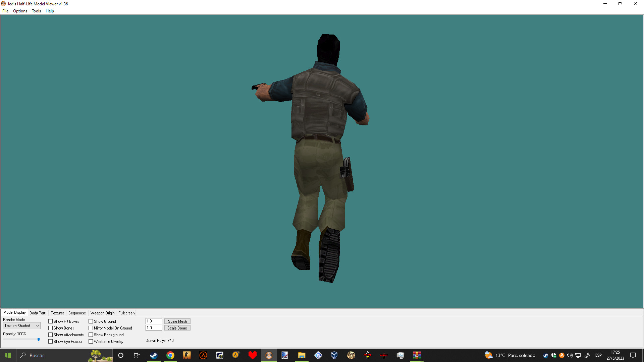644x362 pixels.
Task: Switch to the Sequences tab
Action: tap(77, 313)
